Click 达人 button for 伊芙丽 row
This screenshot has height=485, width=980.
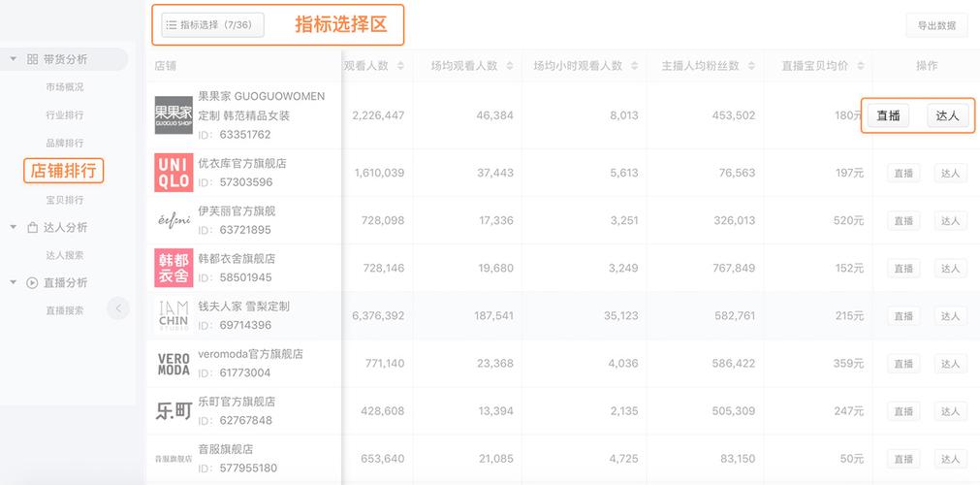tap(951, 221)
